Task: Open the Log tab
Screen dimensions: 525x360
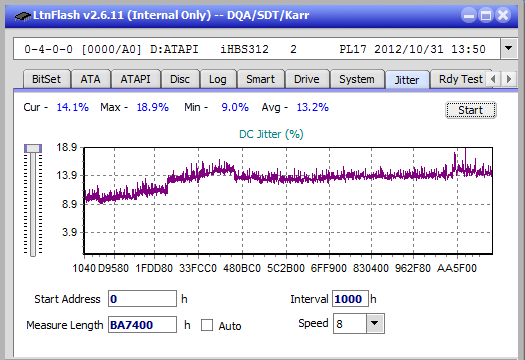Action: [x=218, y=79]
